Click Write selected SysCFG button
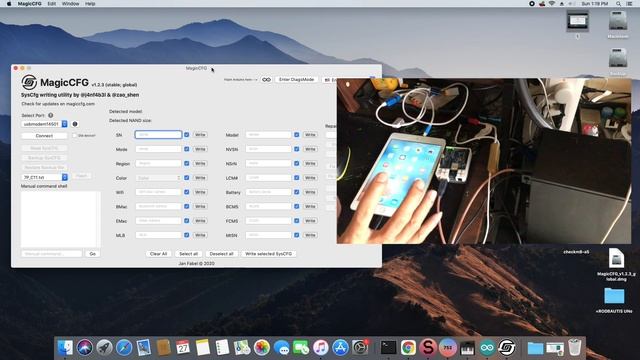This screenshot has height=360, width=640. (x=269, y=254)
